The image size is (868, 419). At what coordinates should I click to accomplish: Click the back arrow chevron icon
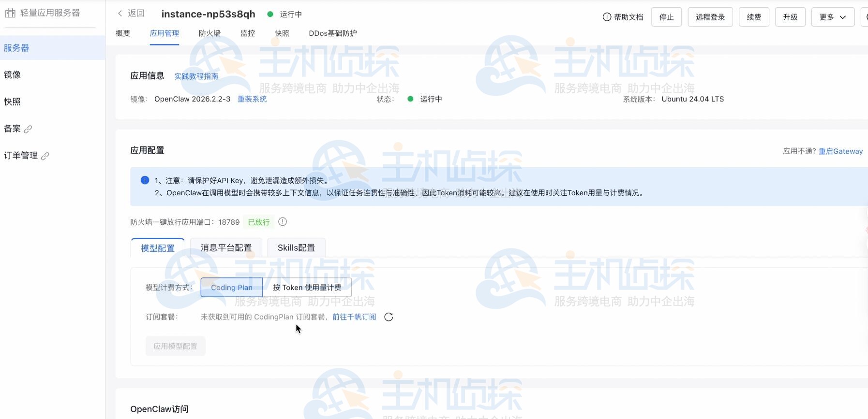pyautogui.click(x=120, y=14)
